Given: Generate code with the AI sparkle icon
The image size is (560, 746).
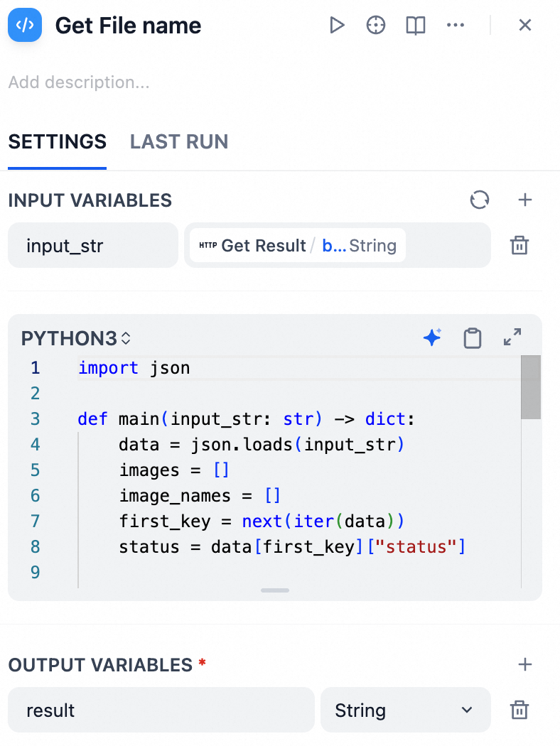Looking at the screenshot, I should [432, 337].
